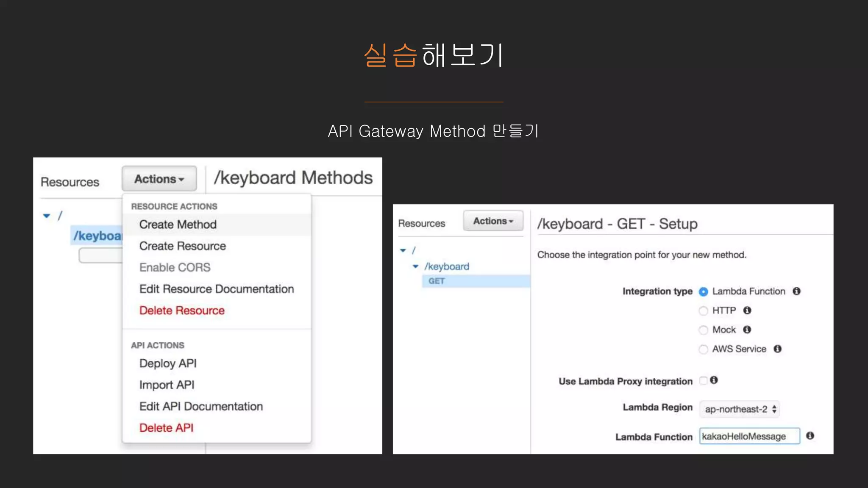The image size is (868, 488).
Task: Select the AWS Service integration type
Action: (x=704, y=349)
